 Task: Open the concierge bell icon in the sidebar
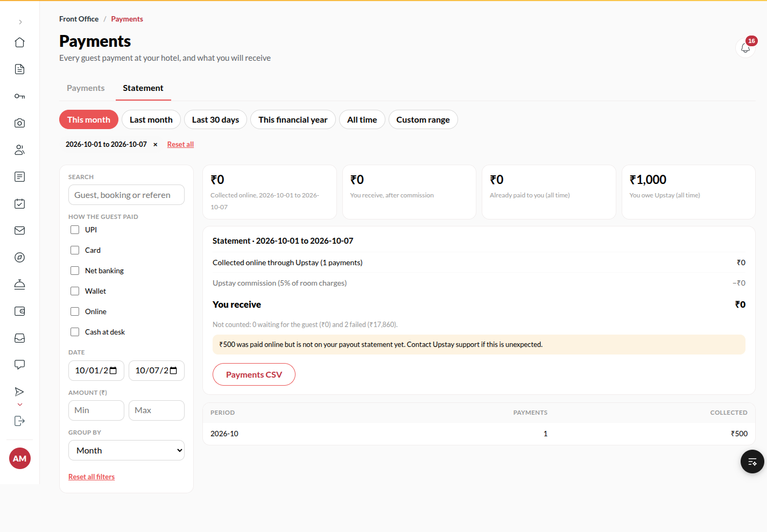20,285
